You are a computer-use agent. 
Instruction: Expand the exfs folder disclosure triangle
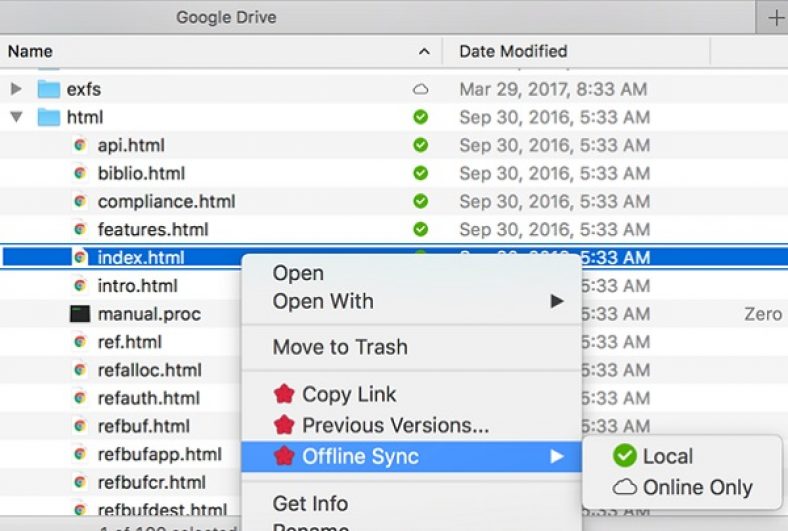(x=16, y=89)
